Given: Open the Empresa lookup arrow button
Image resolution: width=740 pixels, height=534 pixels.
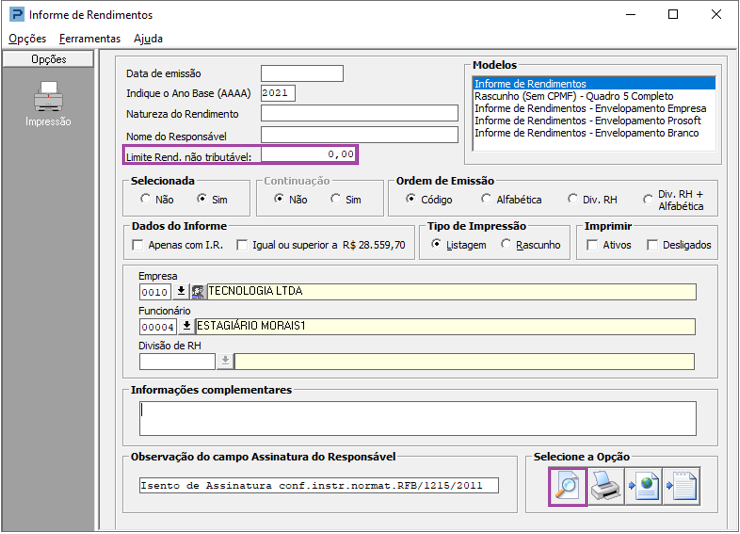Looking at the screenshot, I should point(181,292).
